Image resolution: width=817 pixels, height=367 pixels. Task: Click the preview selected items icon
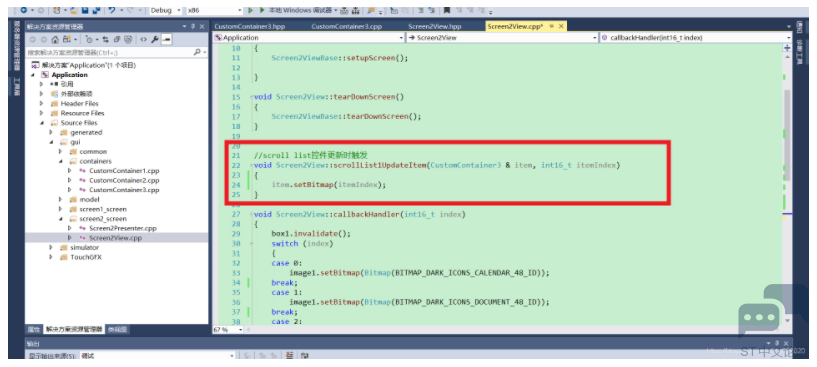(166, 40)
